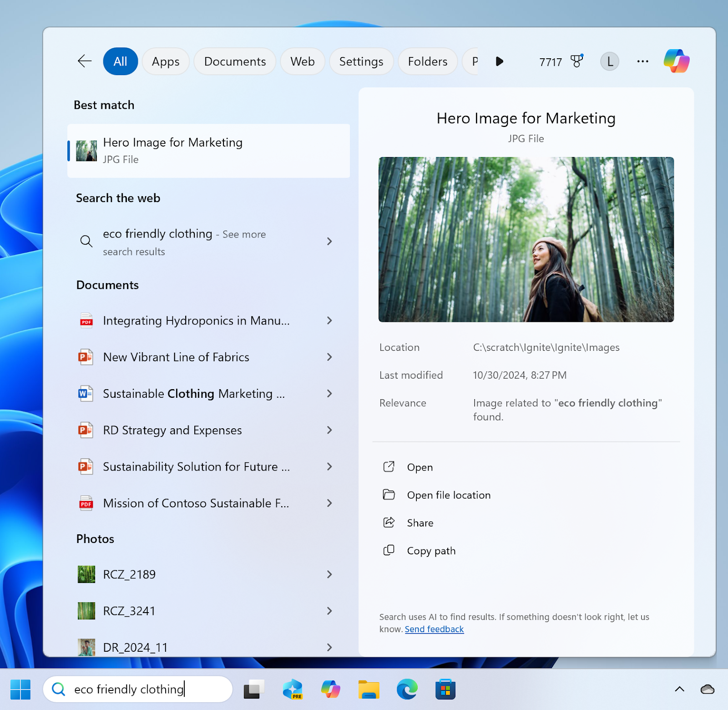Open the PRE-badged app on the taskbar
The width and height of the screenshot is (728, 710).
click(293, 690)
